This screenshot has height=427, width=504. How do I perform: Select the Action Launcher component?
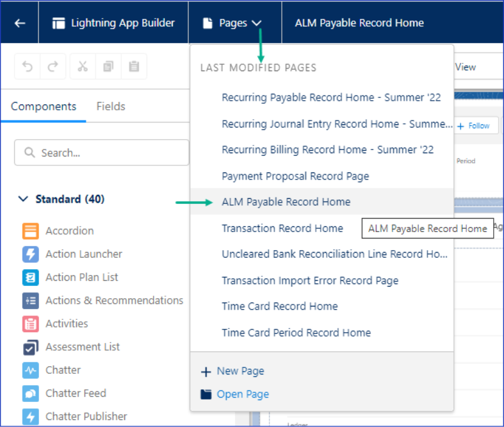coord(83,254)
